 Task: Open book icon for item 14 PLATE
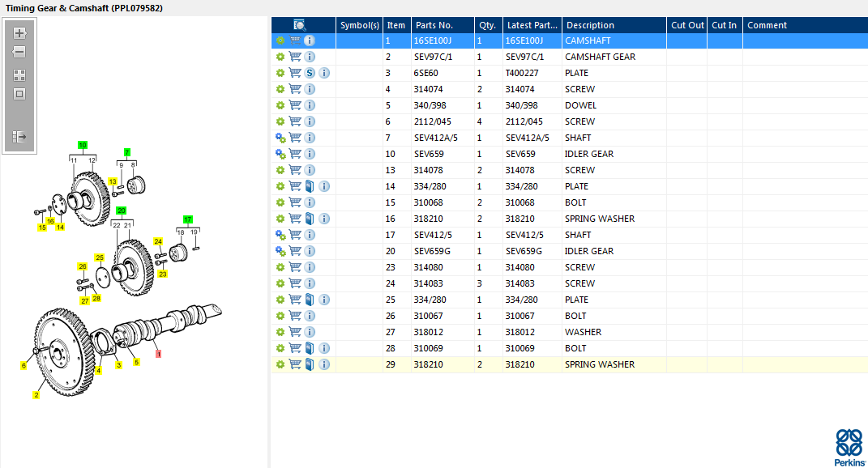click(310, 186)
